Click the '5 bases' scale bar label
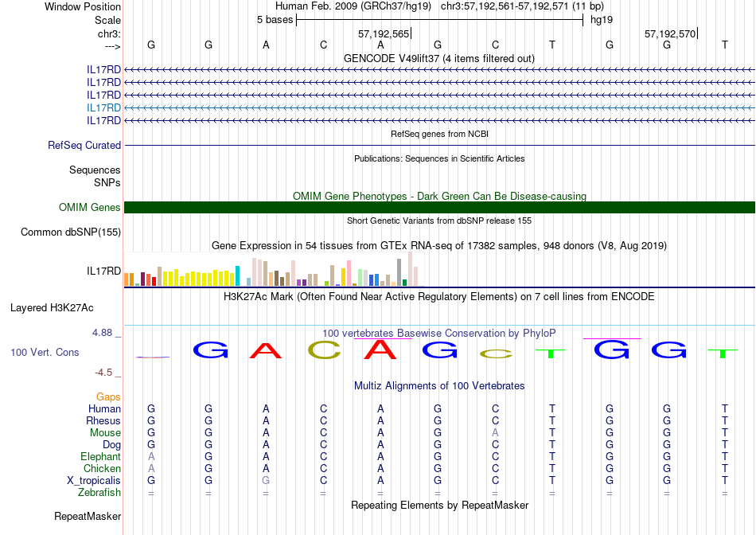 tap(275, 20)
